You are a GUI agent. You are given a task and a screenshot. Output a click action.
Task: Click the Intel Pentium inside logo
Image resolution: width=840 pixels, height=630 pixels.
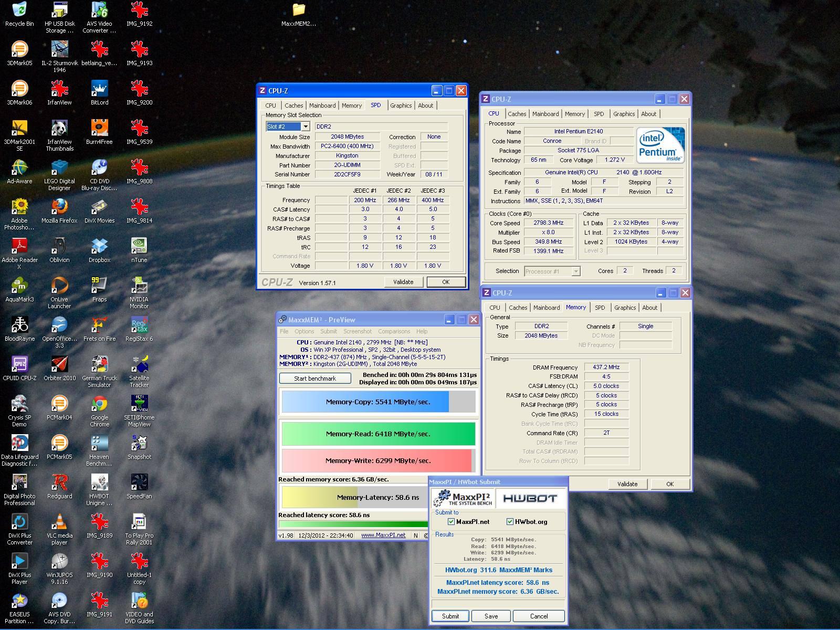[660, 145]
